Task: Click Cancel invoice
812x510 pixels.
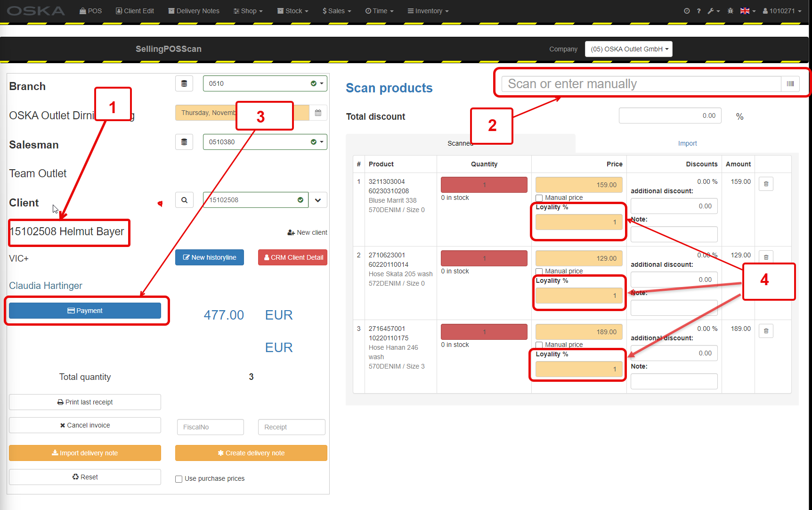Action: click(85, 425)
